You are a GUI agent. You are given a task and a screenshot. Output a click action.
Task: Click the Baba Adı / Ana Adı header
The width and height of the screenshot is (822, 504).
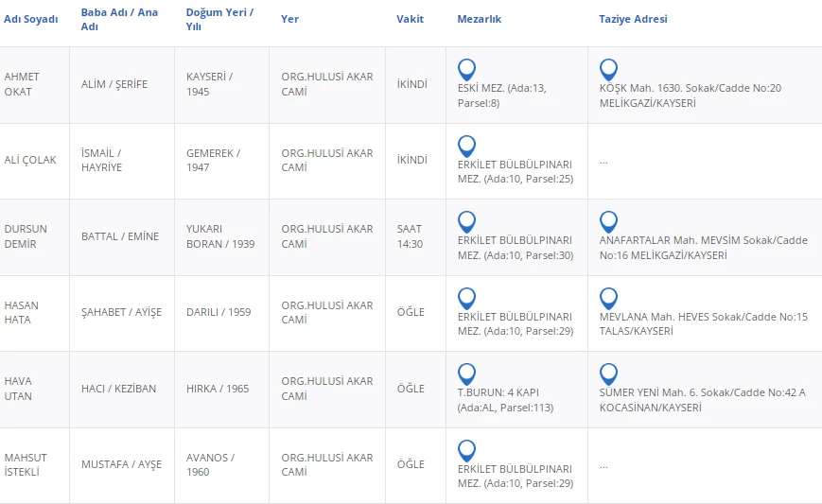click(x=119, y=19)
